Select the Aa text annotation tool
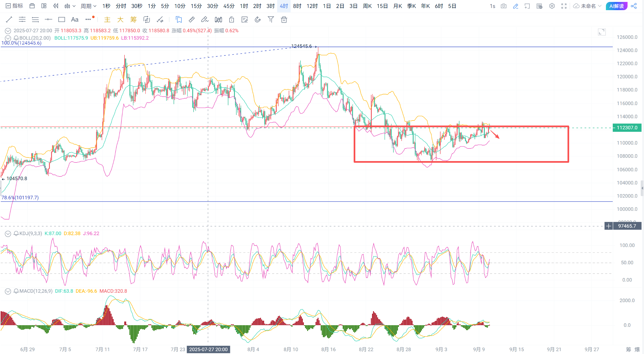This screenshot has height=354, width=644. (x=75, y=19)
